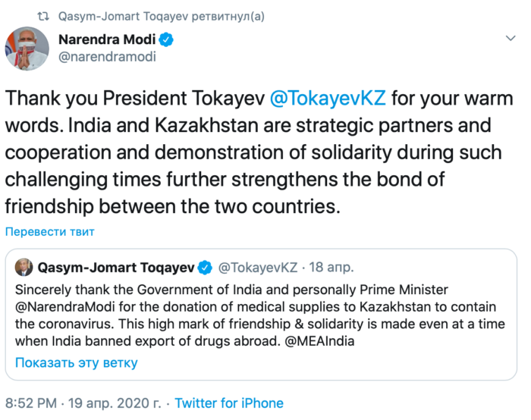The width and height of the screenshot is (531, 420).
Task: Click the @TokayevKZ handle in the quoted header
Action: pos(257,267)
